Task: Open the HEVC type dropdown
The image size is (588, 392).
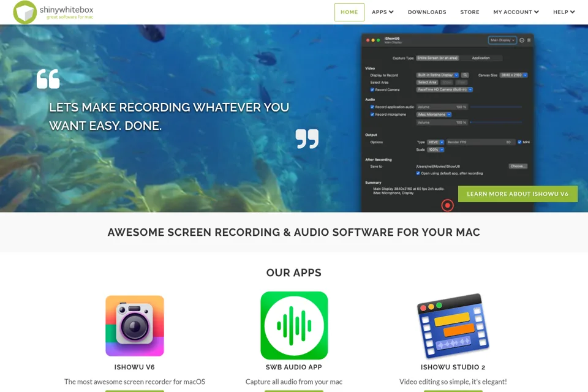Action: (x=435, y=142)
